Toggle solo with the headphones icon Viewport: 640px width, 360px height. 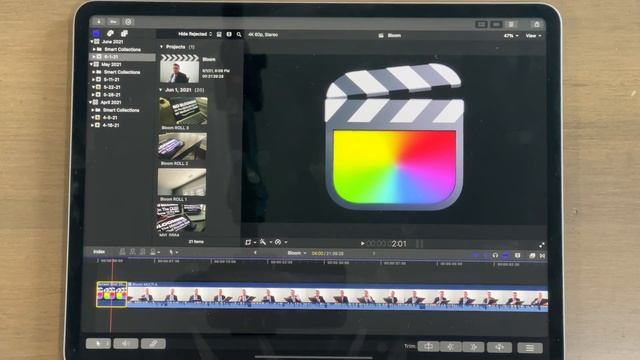coord(495,255)
